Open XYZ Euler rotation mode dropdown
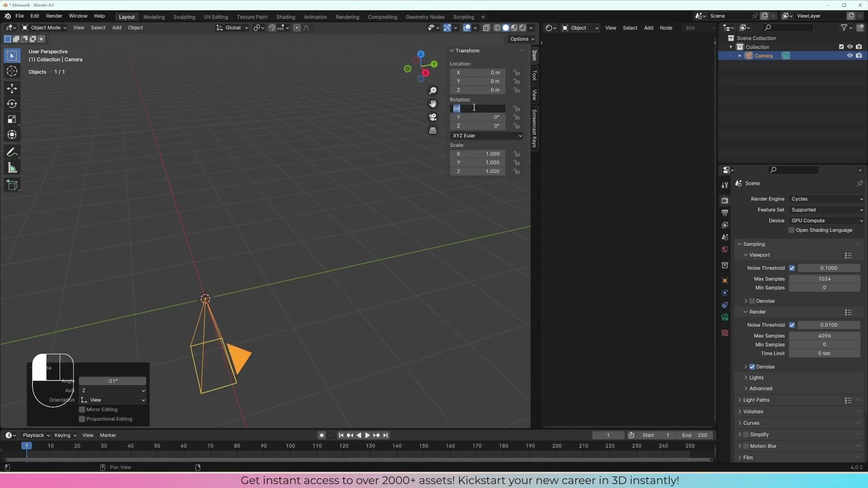The image size is (868, 488). tap(487, 136)
